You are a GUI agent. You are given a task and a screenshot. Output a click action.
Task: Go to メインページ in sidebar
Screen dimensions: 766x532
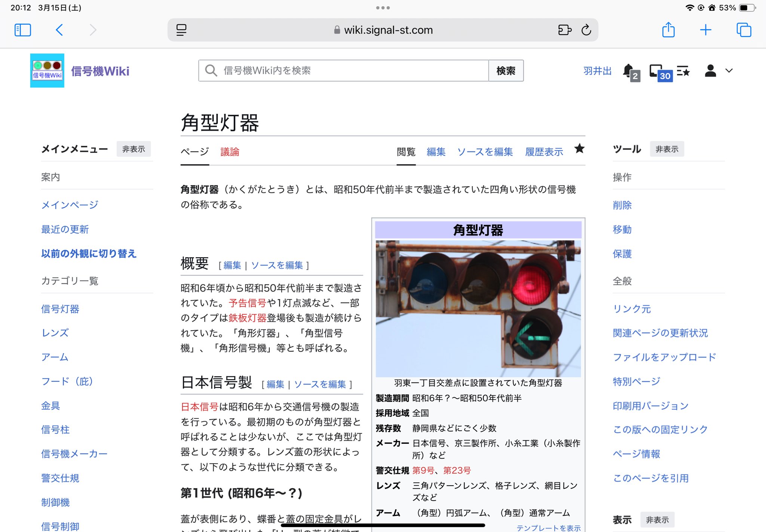pyautogui.click(x=70, y=205)
